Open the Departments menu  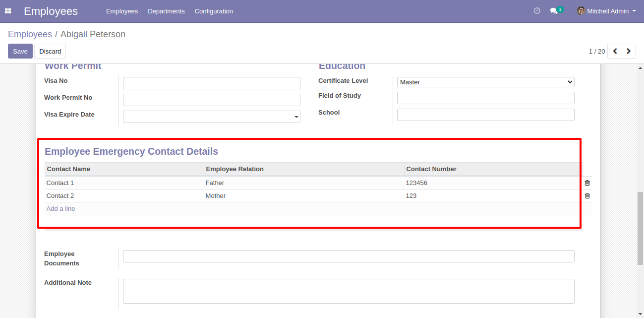[x=166, y=11]
